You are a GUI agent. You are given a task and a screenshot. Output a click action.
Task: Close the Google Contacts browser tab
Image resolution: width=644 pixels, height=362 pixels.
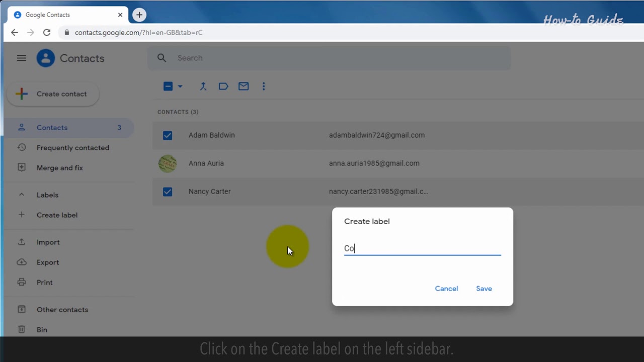(x=120, y=15)
